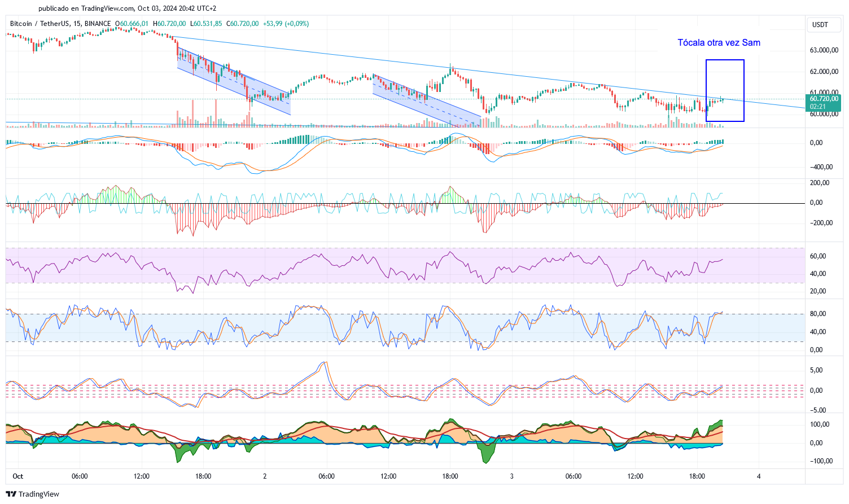Click the 63.000,00 price axis label
The width and height of the screenshot is (849, 504).
pyautogui.click(x=824, y=50)
